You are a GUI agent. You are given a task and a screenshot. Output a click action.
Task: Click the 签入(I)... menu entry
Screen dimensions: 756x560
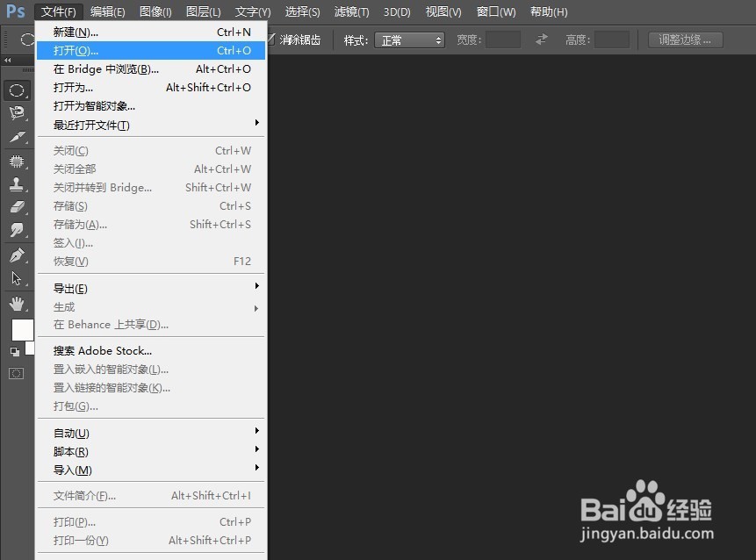[x=151, y=242]
